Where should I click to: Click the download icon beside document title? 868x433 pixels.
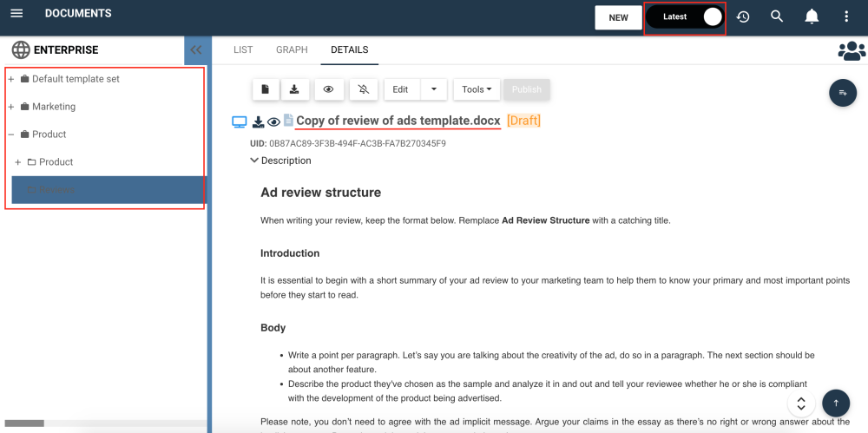[258, 121]
